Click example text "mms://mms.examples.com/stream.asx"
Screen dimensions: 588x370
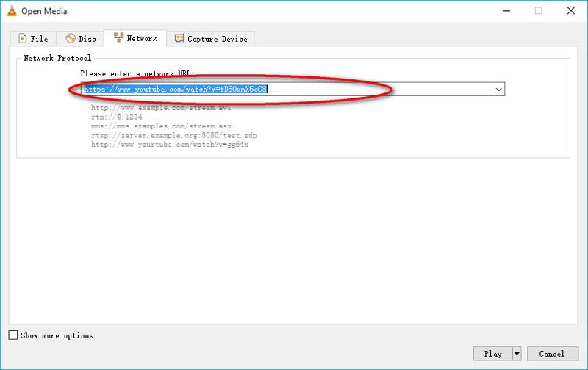tap(161, 126)
